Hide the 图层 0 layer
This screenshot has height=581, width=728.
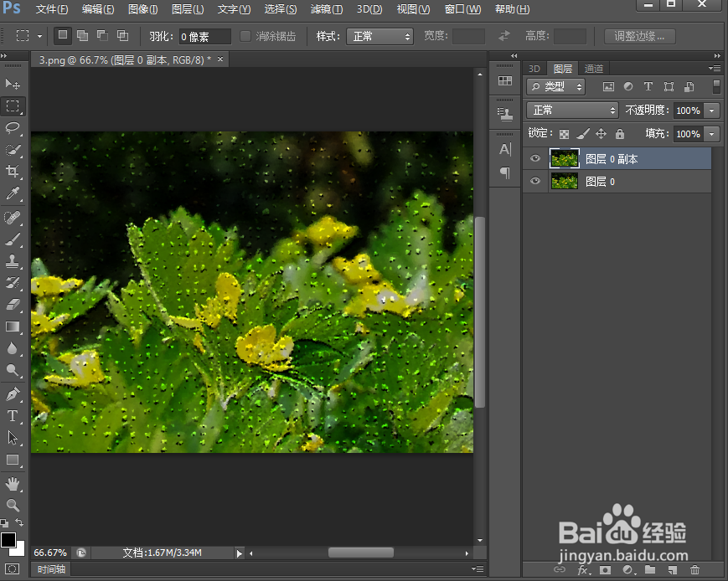[x=534, y=181]
